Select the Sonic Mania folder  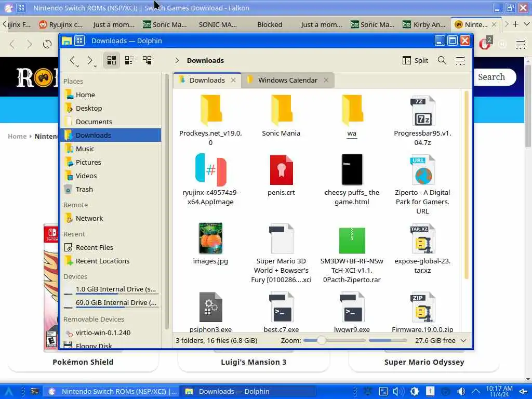[281, 116]
